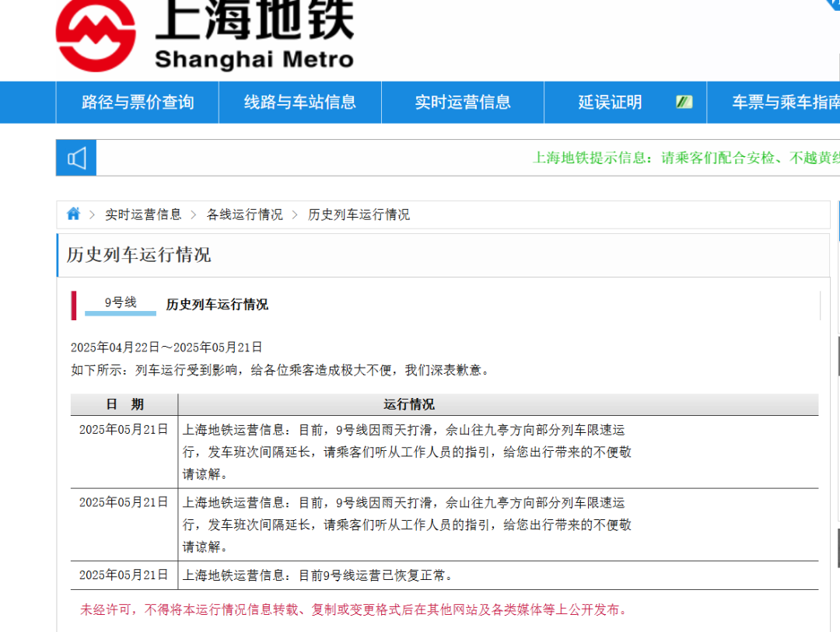Viewport: 840px width, 632px height.
Task: Click the speaker announcement icon
Action: (76, 158)
